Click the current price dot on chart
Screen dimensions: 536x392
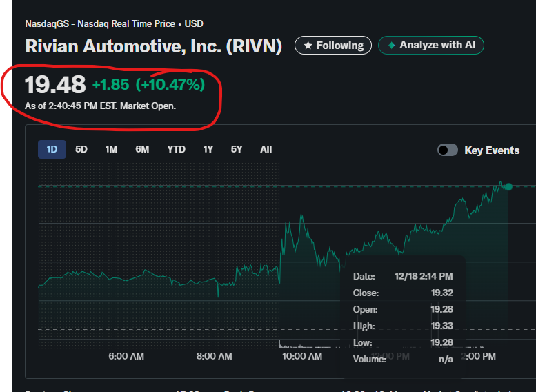(x=508, y=186)
